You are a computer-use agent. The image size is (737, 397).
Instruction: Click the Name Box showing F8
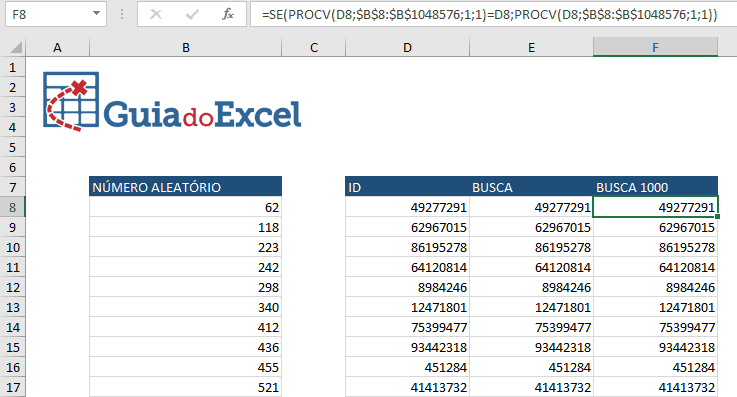click(x=55, y=15)
